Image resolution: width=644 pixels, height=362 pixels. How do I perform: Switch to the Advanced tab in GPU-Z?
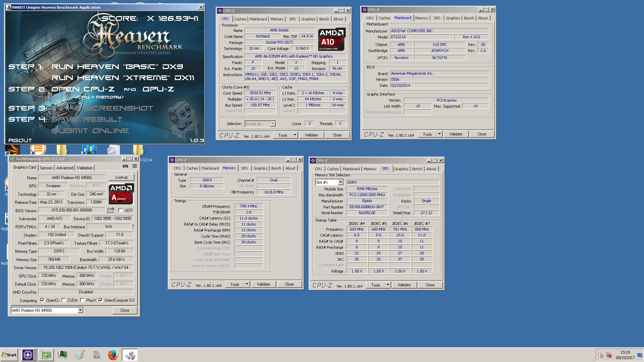point(65,168)
